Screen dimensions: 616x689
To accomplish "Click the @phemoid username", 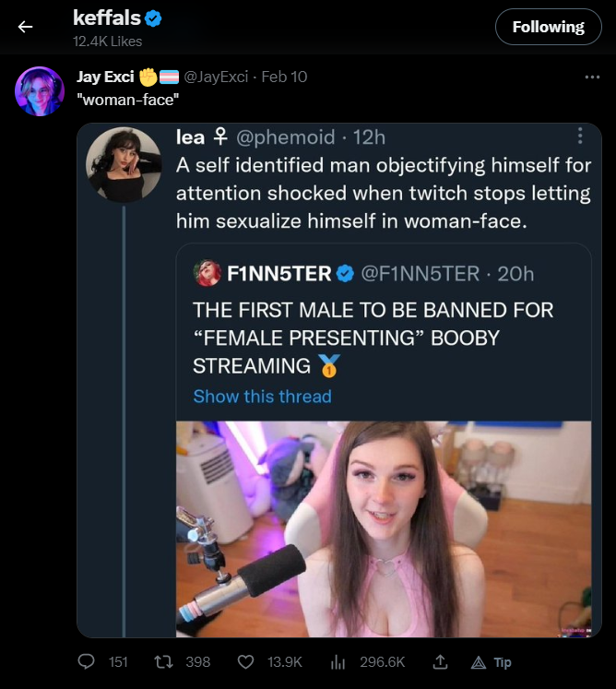I will [x=286, y=137].
